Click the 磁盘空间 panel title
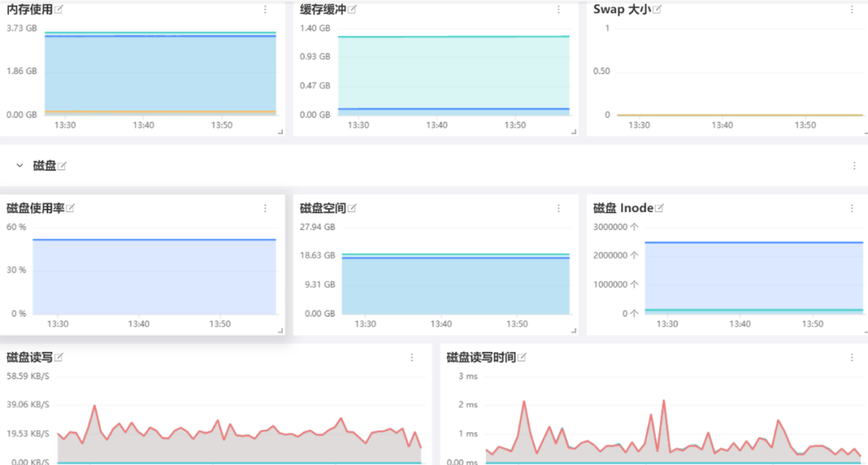Screen dimensions: 868x465 point(323,208)
